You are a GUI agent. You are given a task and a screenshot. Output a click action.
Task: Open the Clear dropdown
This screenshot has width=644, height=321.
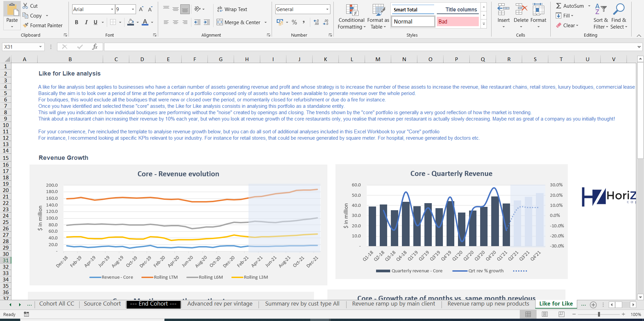click(567, 25)
